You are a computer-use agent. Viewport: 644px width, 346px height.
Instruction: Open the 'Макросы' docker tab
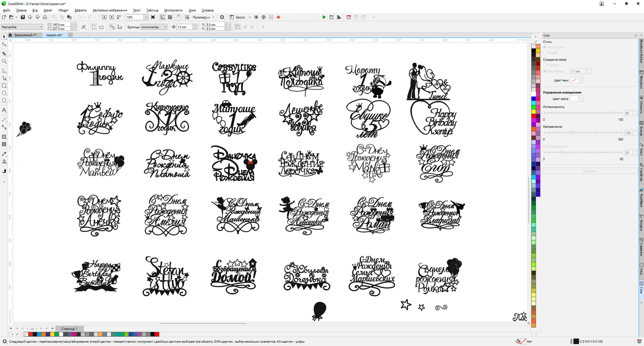pyautogui.click(x=641, y=80)
